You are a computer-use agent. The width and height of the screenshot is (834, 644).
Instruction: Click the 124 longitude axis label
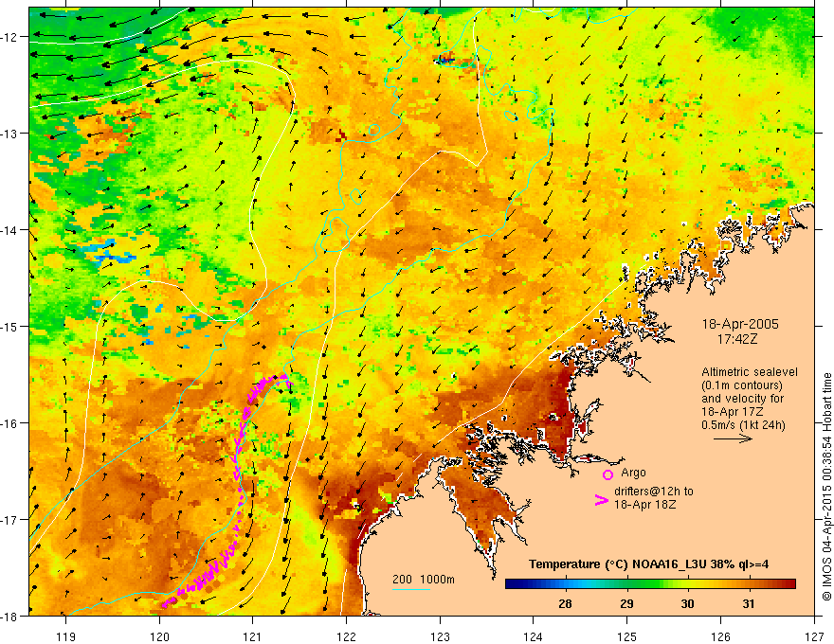pos(534,637)
